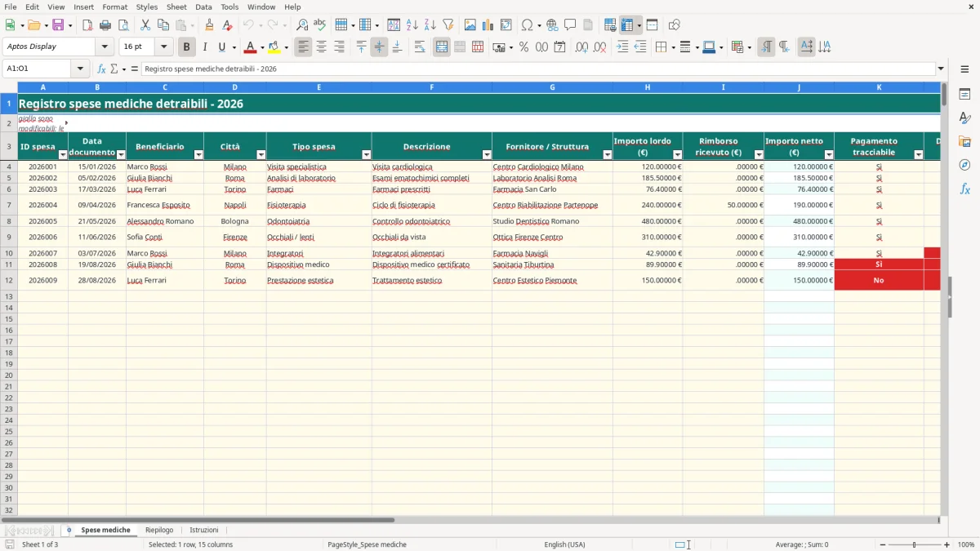Click the Cut scissors icon

[x=145, y=25]
